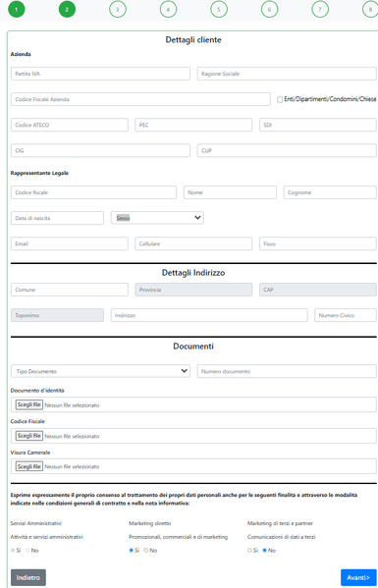Image resolution: width=378 pixels, height=588 pixels.
Task: Click the Numero documento field
Action: pos(287,371)
